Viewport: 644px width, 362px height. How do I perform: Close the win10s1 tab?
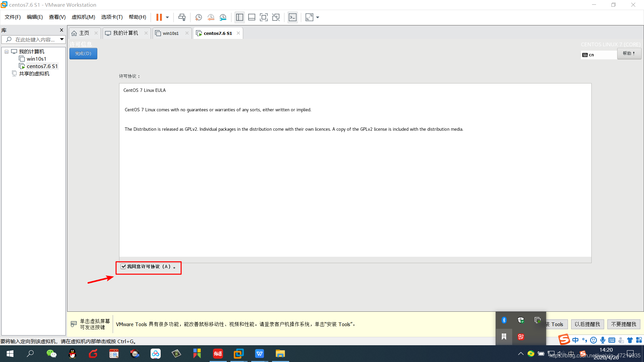(187, 33)
